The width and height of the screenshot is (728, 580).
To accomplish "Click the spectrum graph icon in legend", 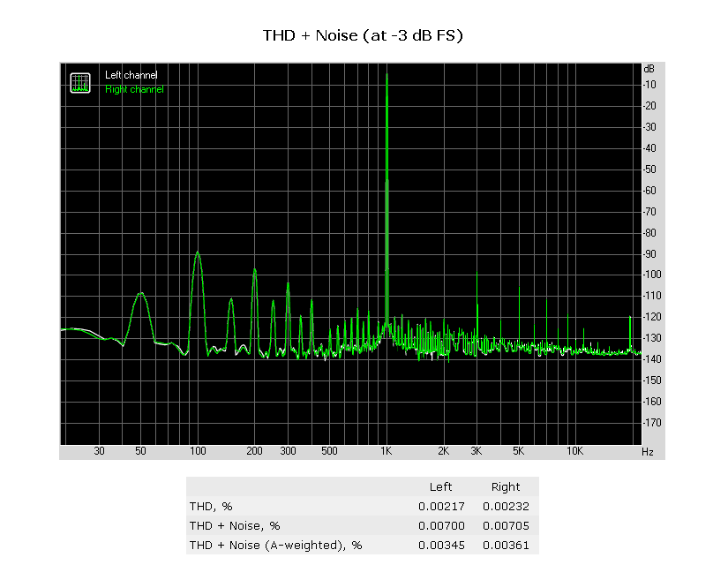I will click(x=80, y=83).
